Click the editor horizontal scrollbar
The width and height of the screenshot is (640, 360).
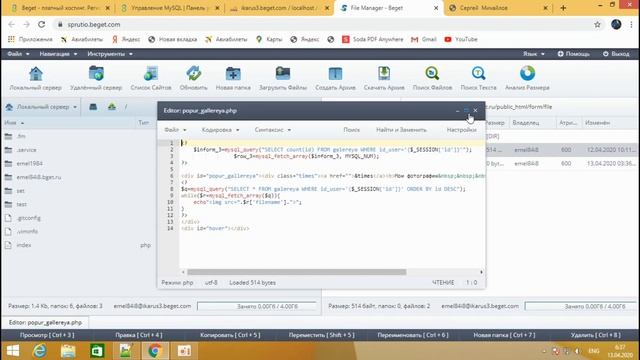coord(296,272)
